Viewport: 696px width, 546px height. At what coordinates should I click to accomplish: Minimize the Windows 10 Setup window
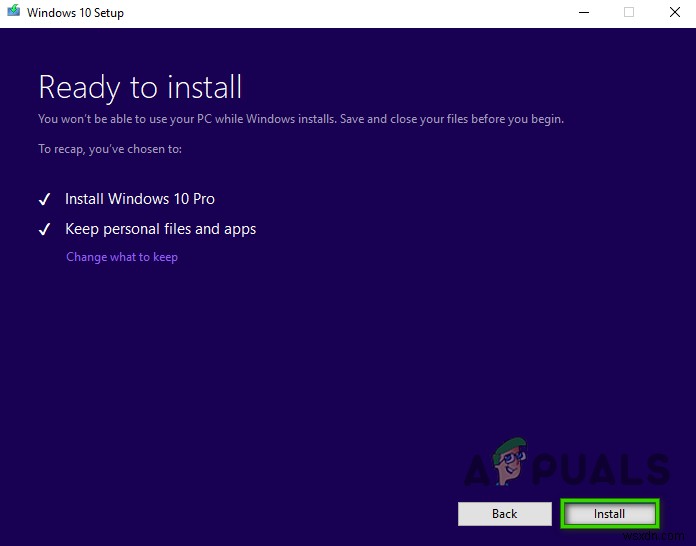[584, 12]
